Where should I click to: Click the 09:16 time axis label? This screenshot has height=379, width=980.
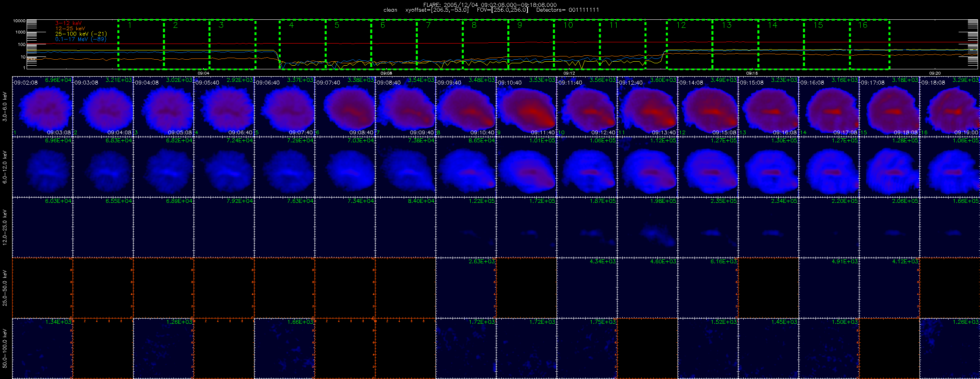(752, 73)
